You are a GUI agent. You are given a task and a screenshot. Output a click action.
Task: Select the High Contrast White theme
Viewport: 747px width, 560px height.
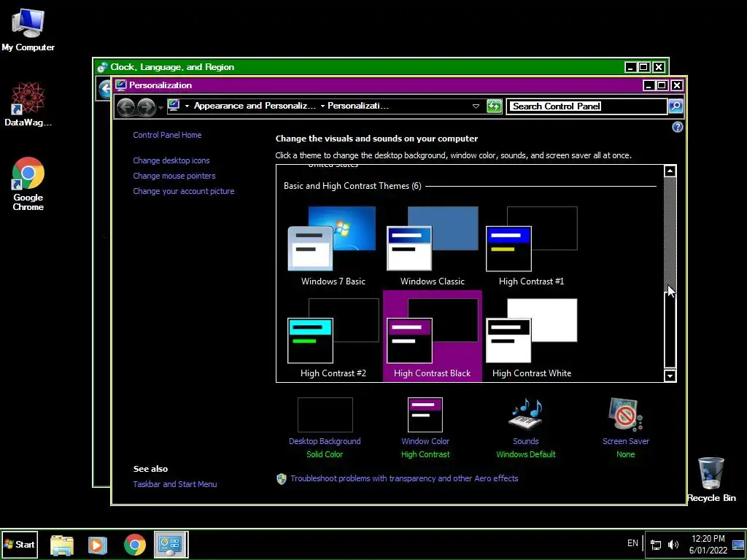click(531, 338)
